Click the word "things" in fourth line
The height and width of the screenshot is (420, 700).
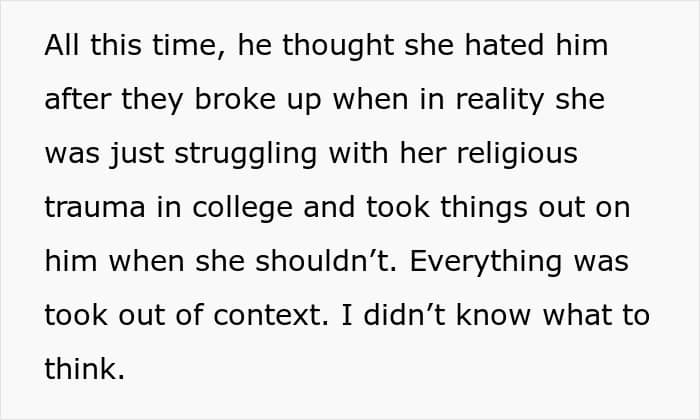coord(484,208)
